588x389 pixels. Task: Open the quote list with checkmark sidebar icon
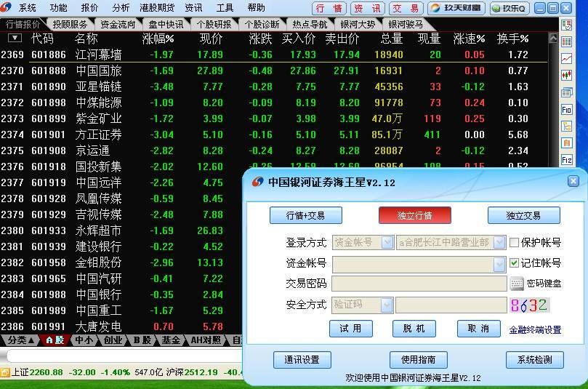[x=566, y=25]
